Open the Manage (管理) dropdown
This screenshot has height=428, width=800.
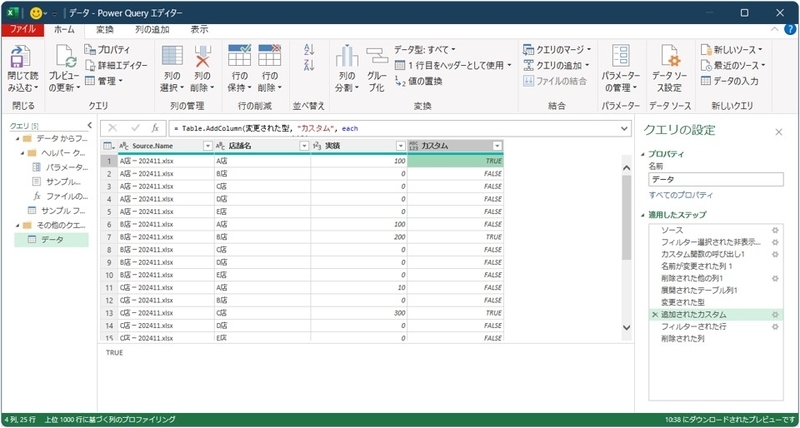pos(104,81)
